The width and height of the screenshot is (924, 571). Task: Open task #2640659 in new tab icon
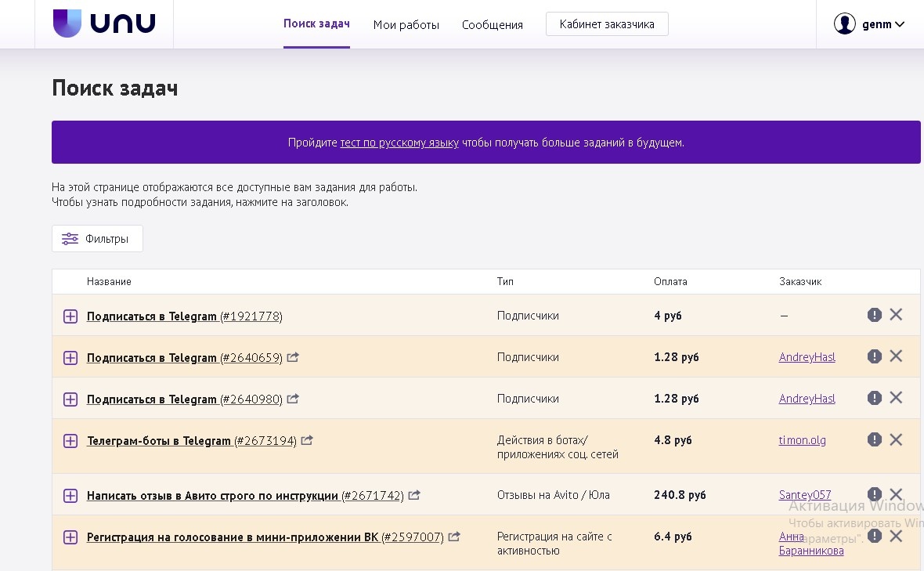point(293,357)
